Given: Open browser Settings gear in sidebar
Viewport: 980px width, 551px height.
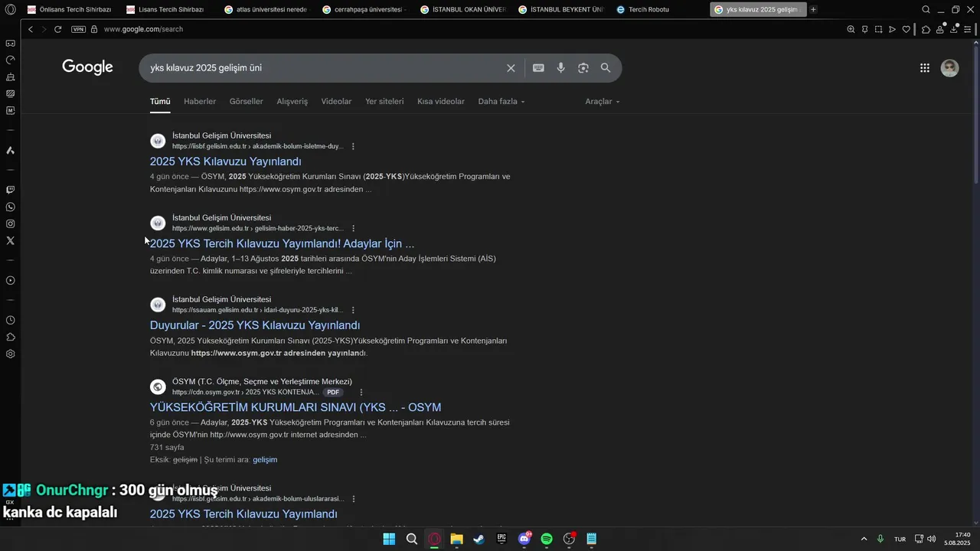Looking at the screenshot, I should (x=10, y=354).
